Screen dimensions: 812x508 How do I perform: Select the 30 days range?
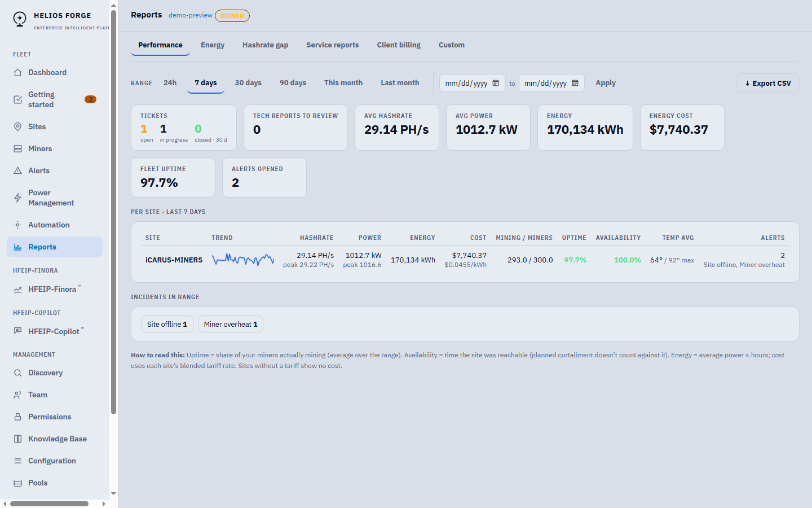[248, 83]
